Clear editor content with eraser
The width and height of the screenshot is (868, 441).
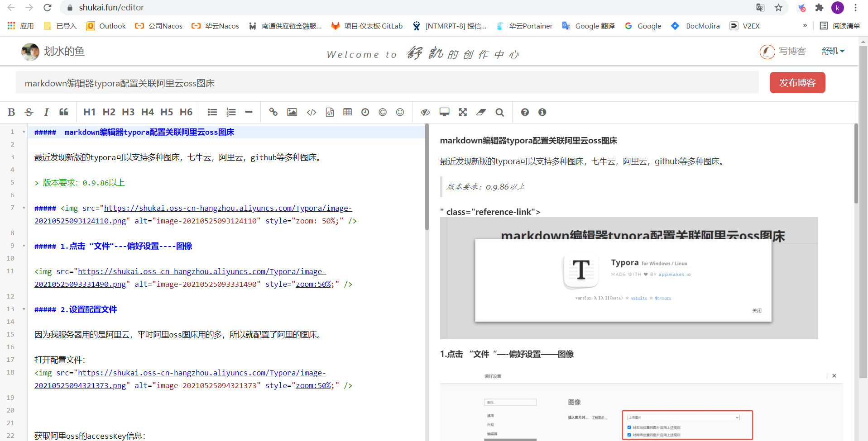(x=481, y=112)
